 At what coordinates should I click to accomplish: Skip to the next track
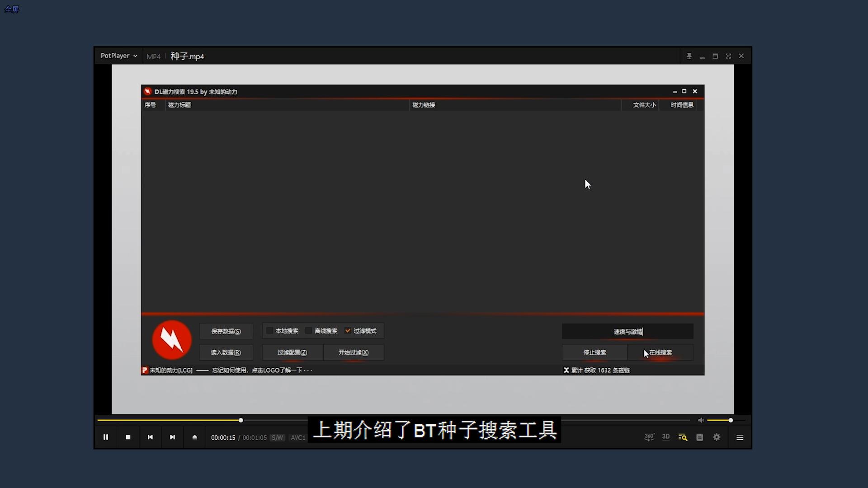coord(172,437)
